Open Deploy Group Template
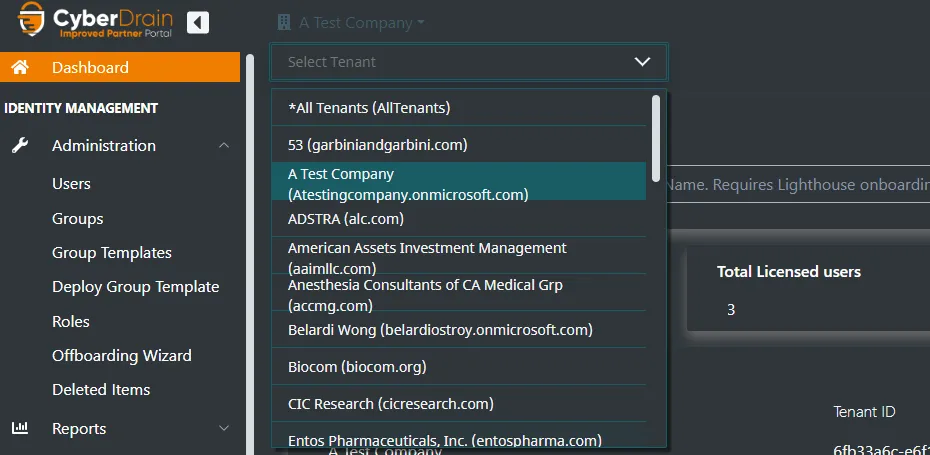 tap(135, 287)
